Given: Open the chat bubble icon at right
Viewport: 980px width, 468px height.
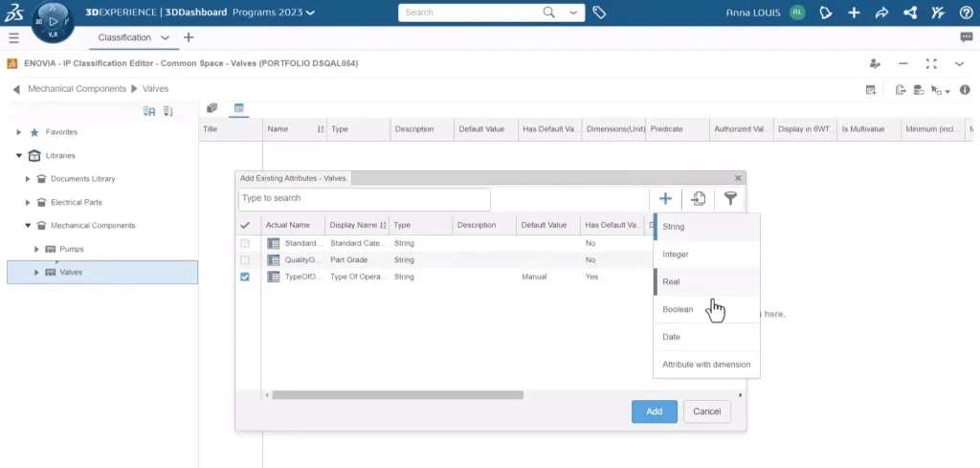Looking at the screenshot, I should coord(966,37).
